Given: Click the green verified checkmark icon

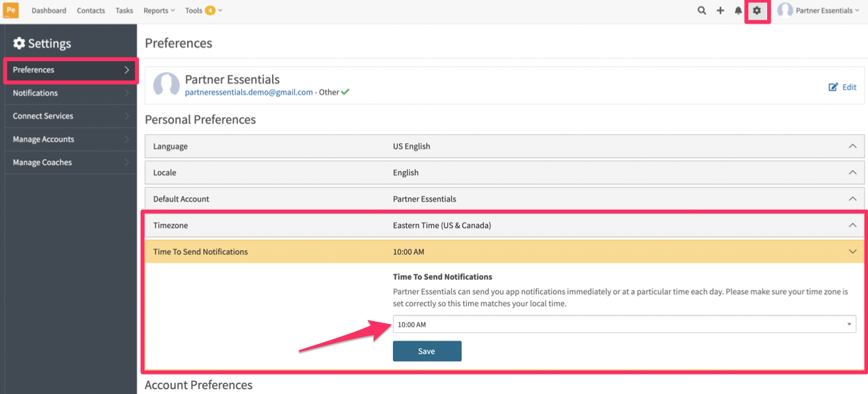Looking at the screenshot, I should click(346, 92).
